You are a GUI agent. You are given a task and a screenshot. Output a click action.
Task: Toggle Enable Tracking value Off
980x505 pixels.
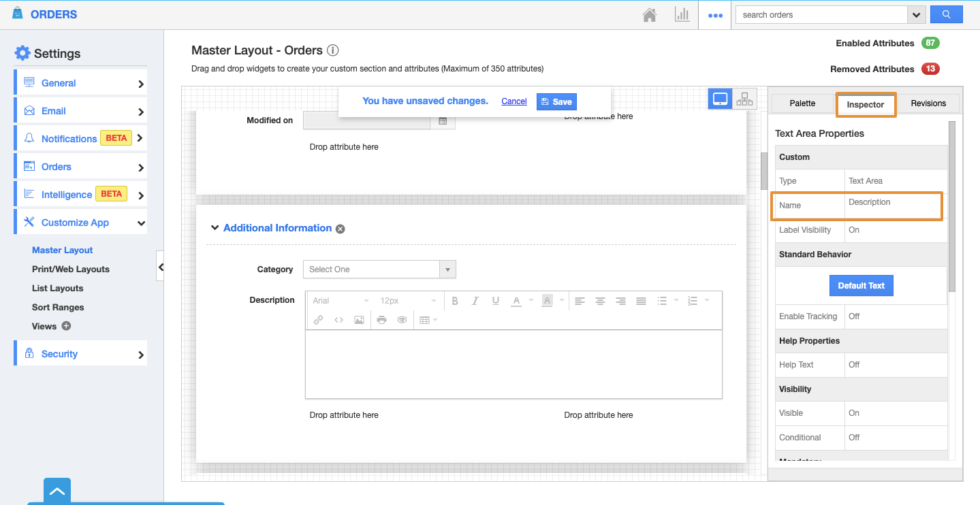click(x=854, y=316)
